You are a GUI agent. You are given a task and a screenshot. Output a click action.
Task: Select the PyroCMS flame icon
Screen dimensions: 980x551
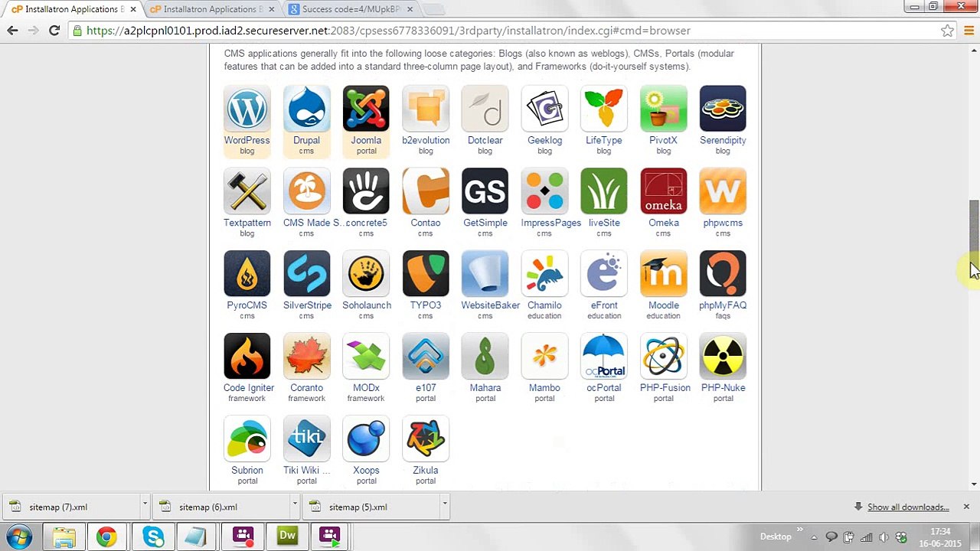[247, 274]
